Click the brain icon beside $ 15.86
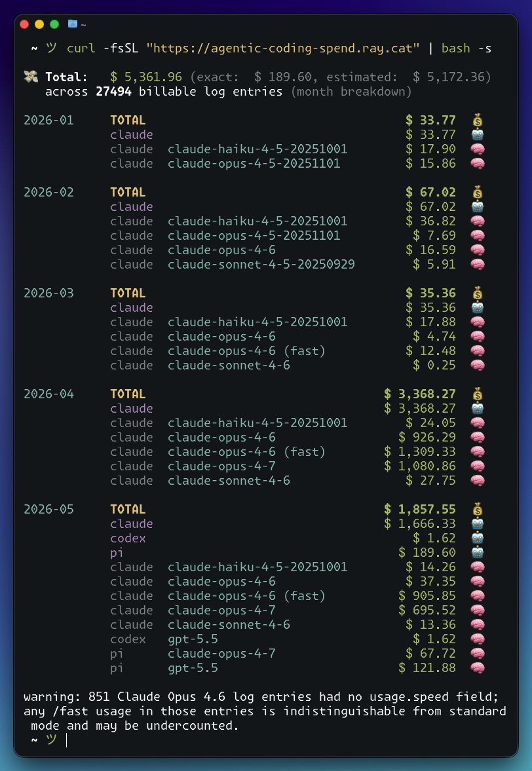 click(x=478, y=163)
